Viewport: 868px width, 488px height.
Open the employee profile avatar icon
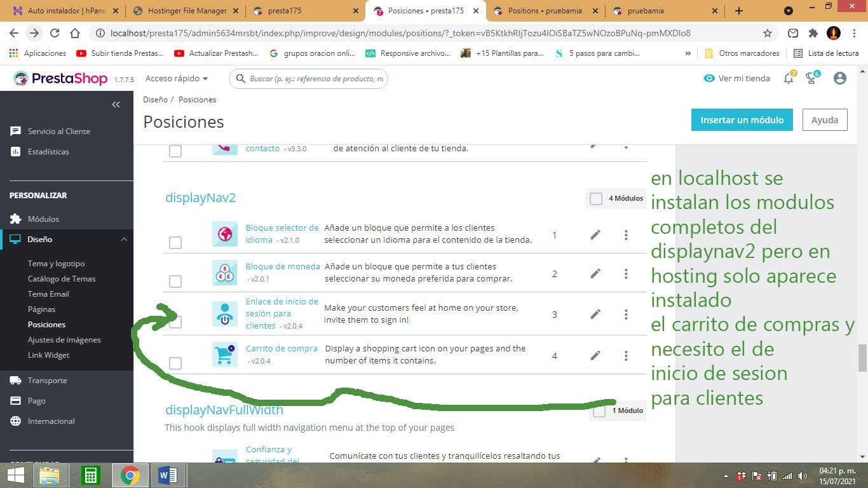839,78
